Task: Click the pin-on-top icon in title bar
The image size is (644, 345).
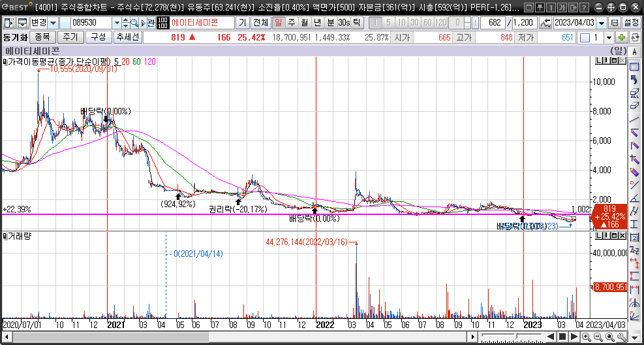Action: pos(541,7)
